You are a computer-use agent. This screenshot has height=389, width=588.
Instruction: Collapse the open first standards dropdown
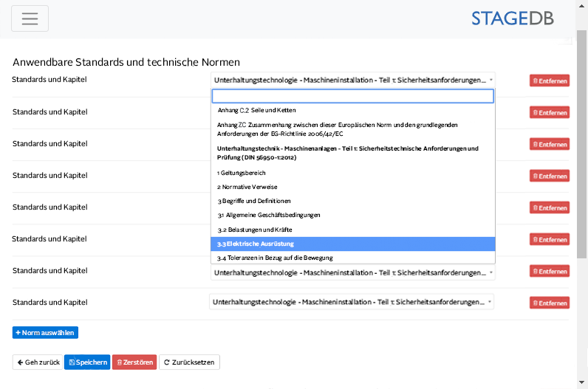coord(352,80)
